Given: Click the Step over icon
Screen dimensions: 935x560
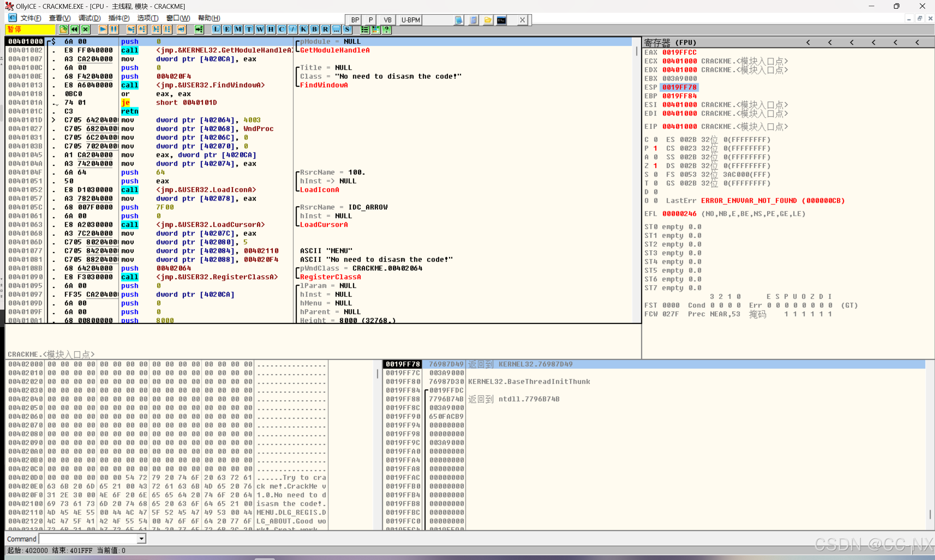Looking at the screenshot, I should tap(142, 29).
